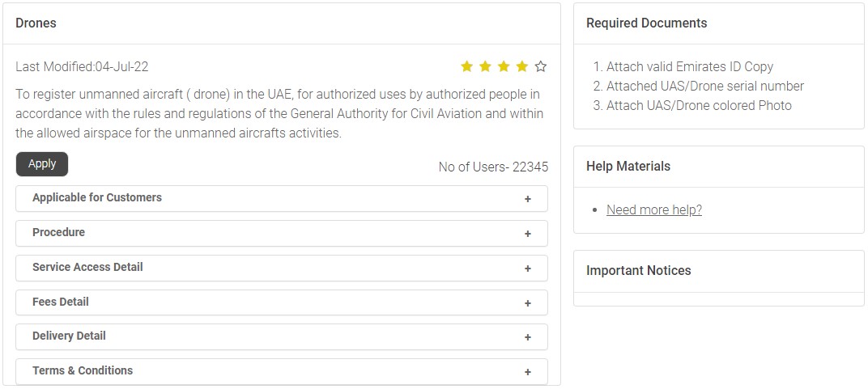Click the empty fifth rating star
This screenshot has width=868, height=389.
tap(541, 67)
